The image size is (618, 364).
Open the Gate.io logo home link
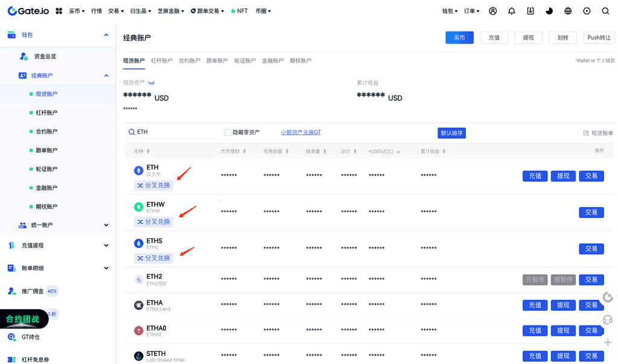[x=28, y=11]
